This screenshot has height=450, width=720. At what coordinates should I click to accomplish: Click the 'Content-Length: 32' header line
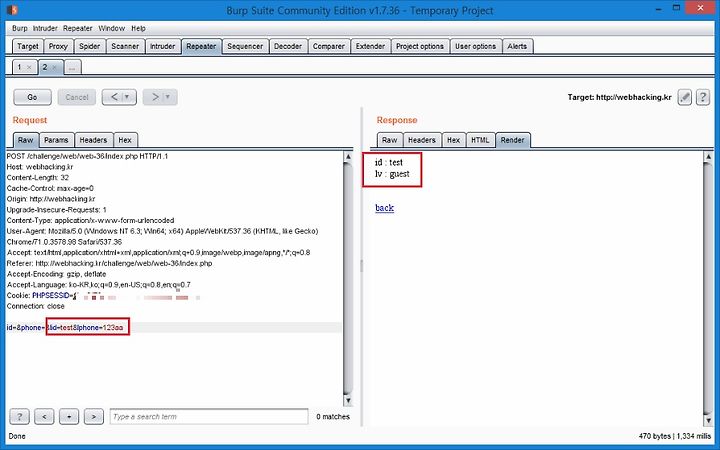click(x=38, y=177)
